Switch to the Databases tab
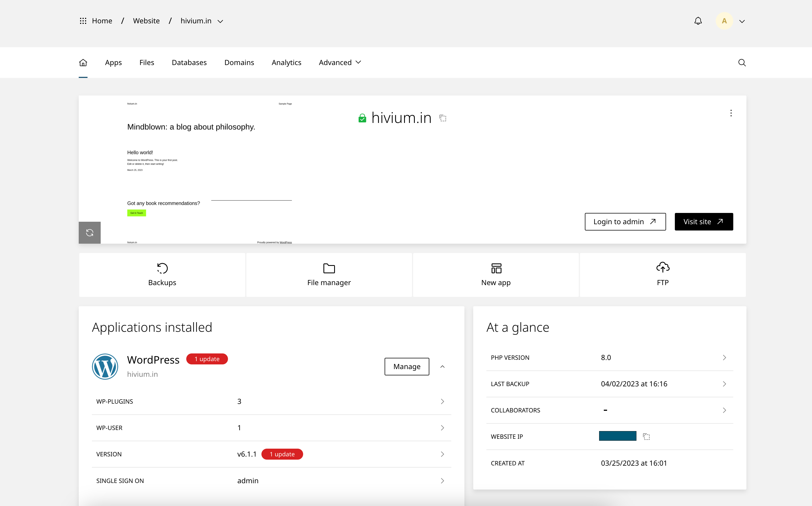The height and width of the screenshot is (506, 812). (x=189, y=63)
